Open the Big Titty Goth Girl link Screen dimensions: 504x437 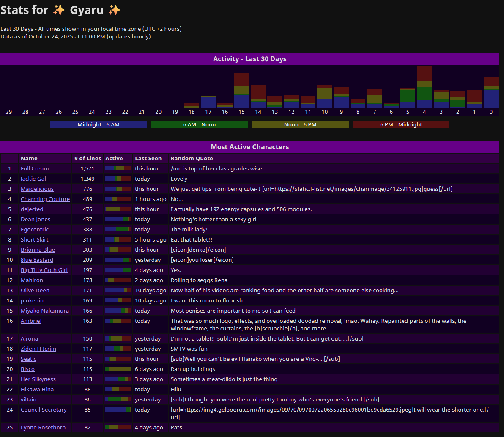(x=44, y=270)
